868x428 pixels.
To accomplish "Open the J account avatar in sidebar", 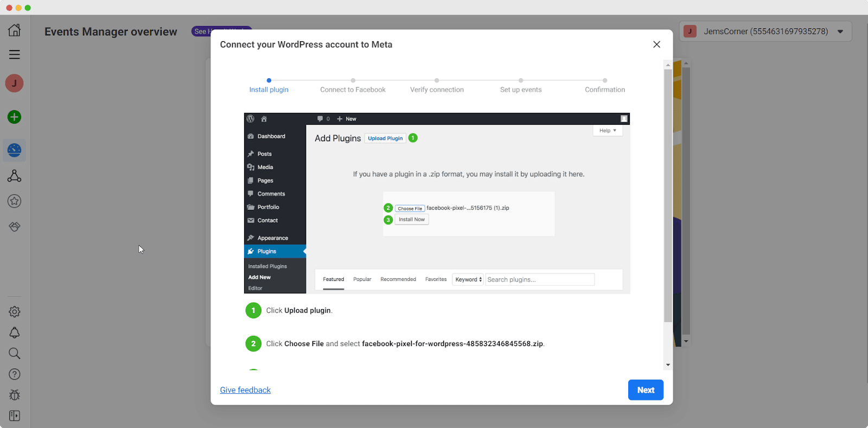I will [15, 83].
